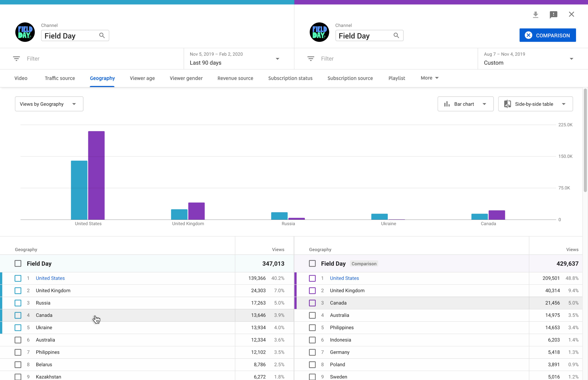Click the side-by-side compare icon
Viewport: 588px width, 380px height.
coord(507,104)
